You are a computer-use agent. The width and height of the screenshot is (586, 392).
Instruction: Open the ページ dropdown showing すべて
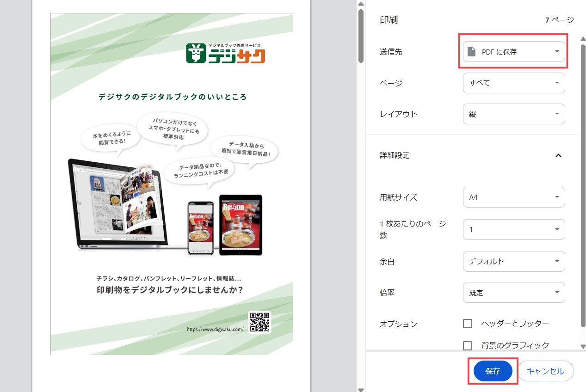(513, 83)
